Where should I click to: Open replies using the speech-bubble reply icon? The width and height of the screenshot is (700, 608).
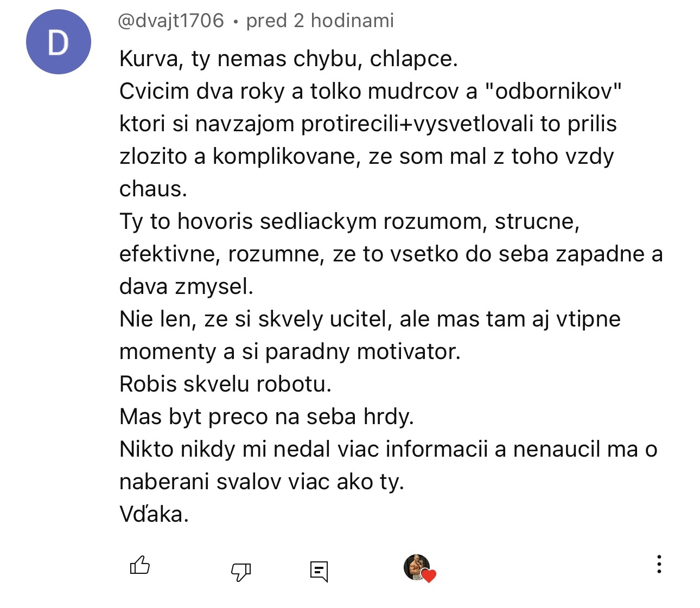319,572
